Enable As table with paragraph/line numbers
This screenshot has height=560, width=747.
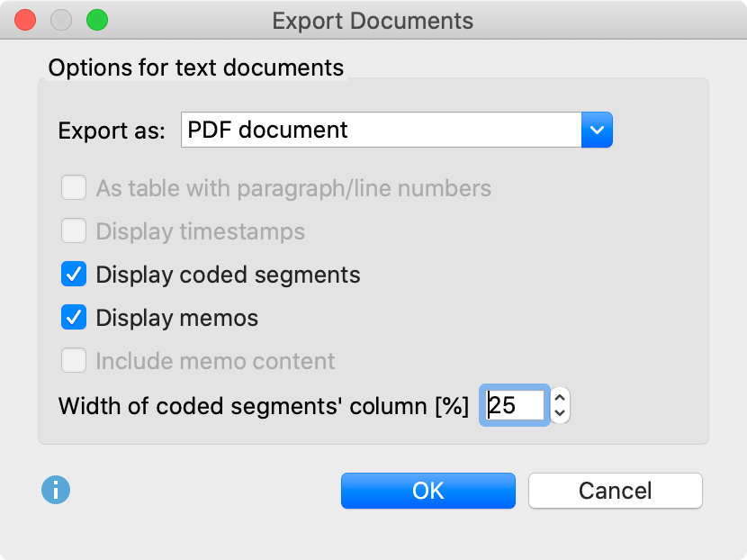coord(74,188)
